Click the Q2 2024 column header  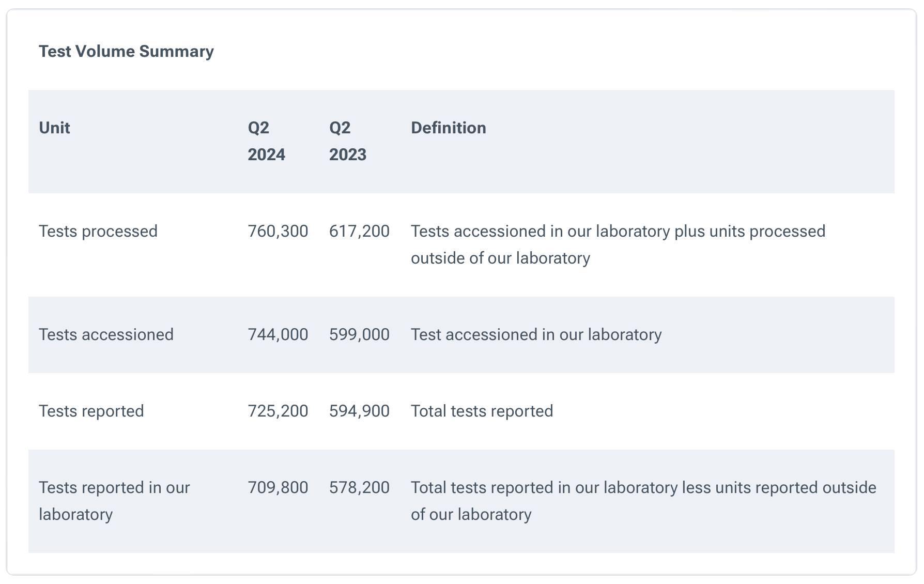[266, 141]
